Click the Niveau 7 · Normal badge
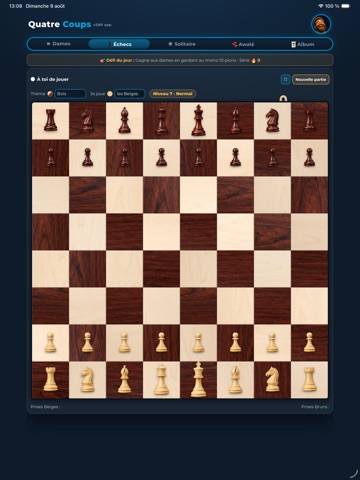The height and width of the screenshot is (480, 360). 173,94
